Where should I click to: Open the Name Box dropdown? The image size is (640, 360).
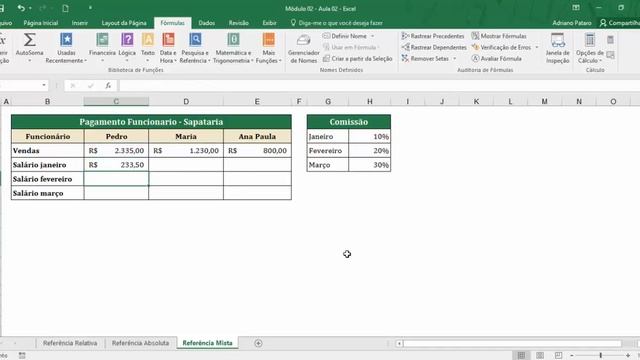tap(44, 85)
